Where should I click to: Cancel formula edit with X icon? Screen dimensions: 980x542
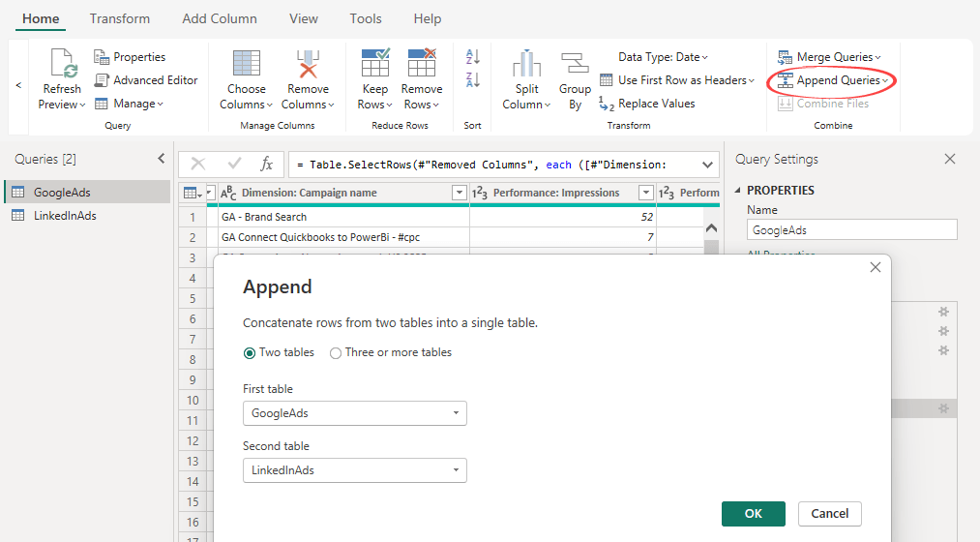tap(198, 165)
